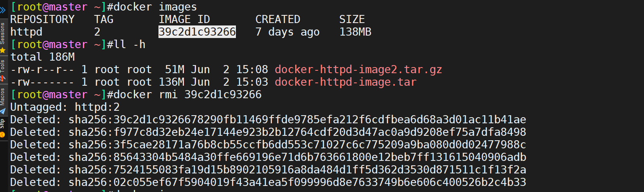The height and width of the screenshot is (192, 644).
Task: Click the docker-httpd-image.tar filename
Action: [346, 82]
